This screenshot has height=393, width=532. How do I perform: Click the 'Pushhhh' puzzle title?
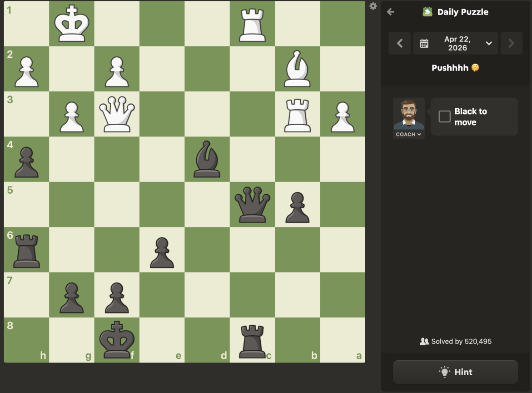point(450,68)
